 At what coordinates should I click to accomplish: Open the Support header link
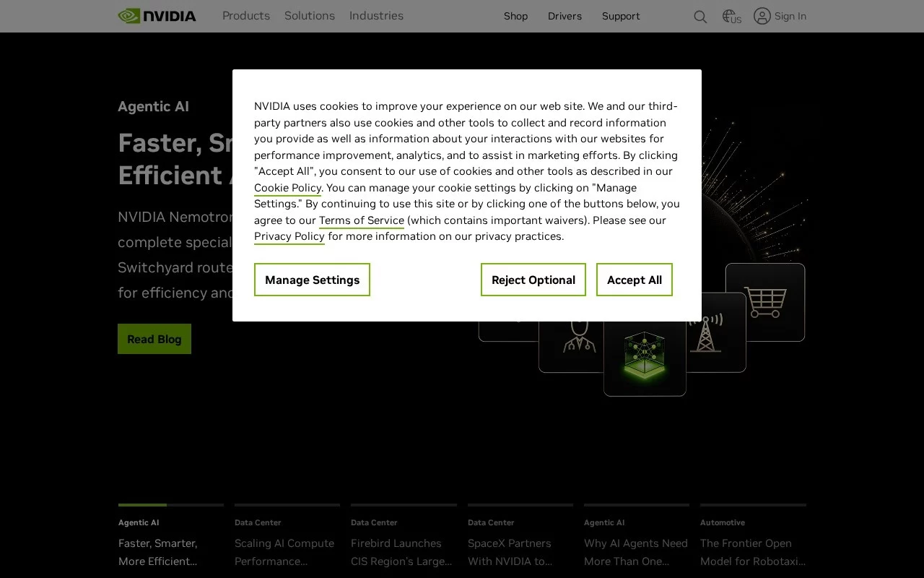coord(621,16)
